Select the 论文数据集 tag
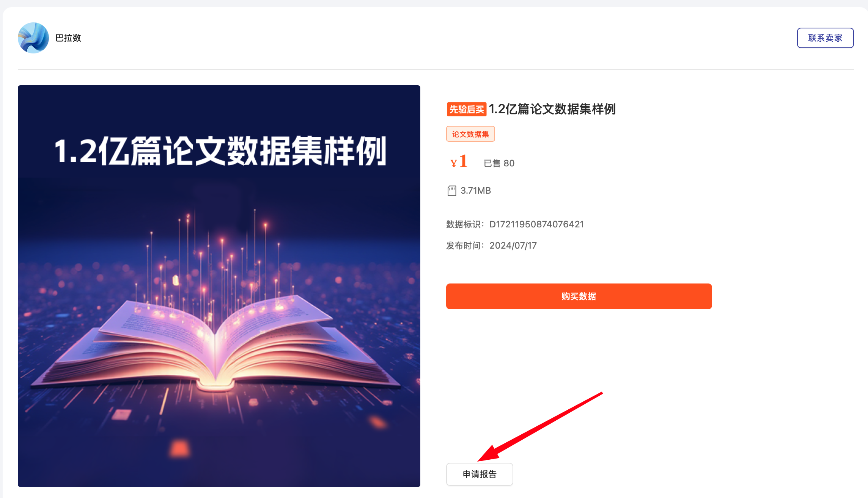 pyautogui.click(x=470, y=134)
